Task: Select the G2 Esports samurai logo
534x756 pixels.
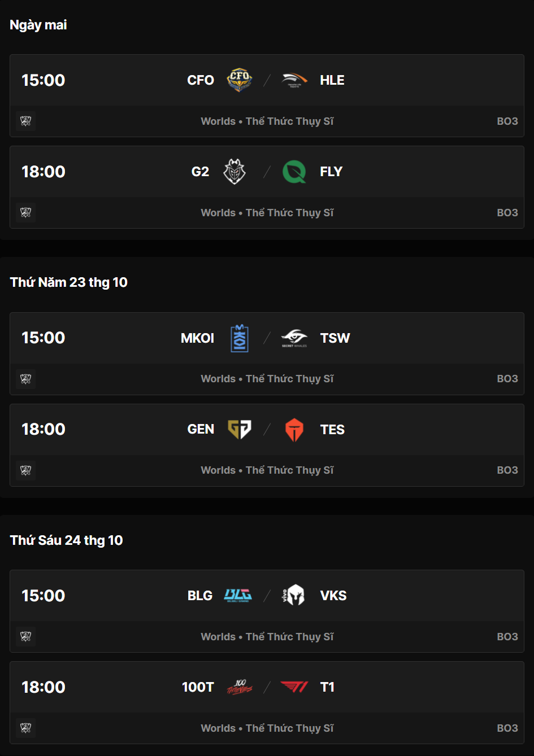Action: tap(235, 172)
